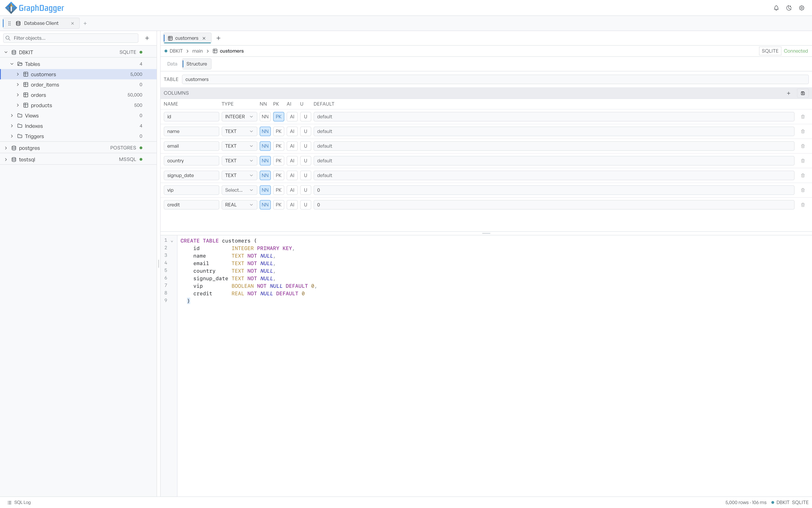Click the DBKIT SQLITE indicator in status bar

(790, 502)
